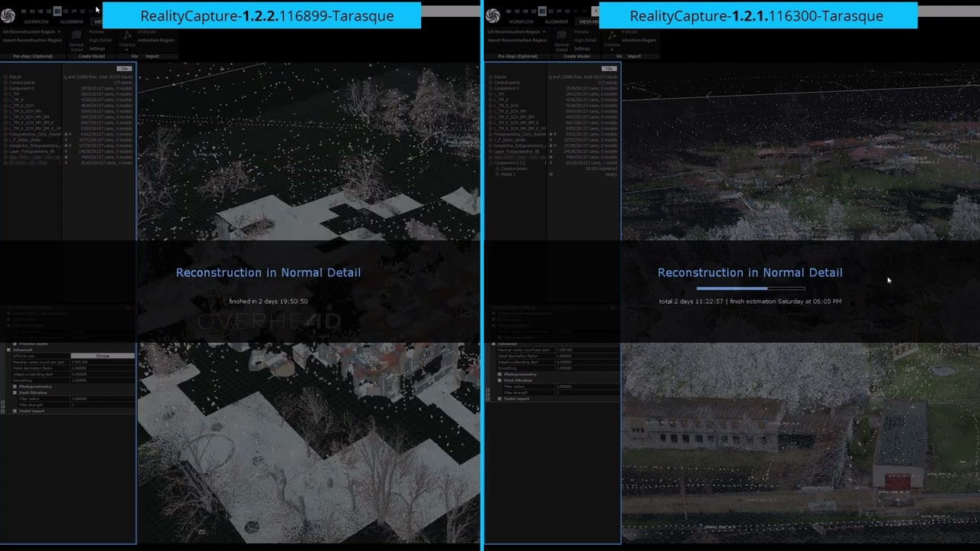980x551 pixels.
Task: Open WORKFLOW tab in left window
Action: (35, 22)
